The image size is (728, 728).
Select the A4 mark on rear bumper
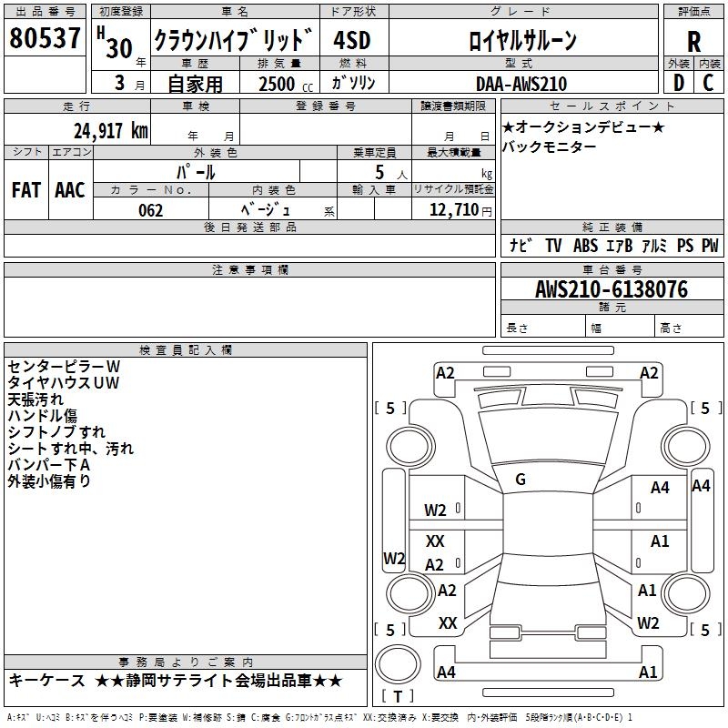[x=446, y=672]
